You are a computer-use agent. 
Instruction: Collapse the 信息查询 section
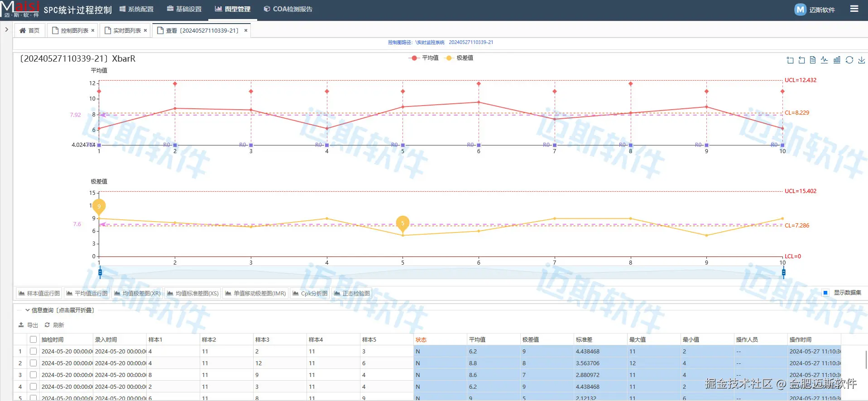tap(59, 310)
